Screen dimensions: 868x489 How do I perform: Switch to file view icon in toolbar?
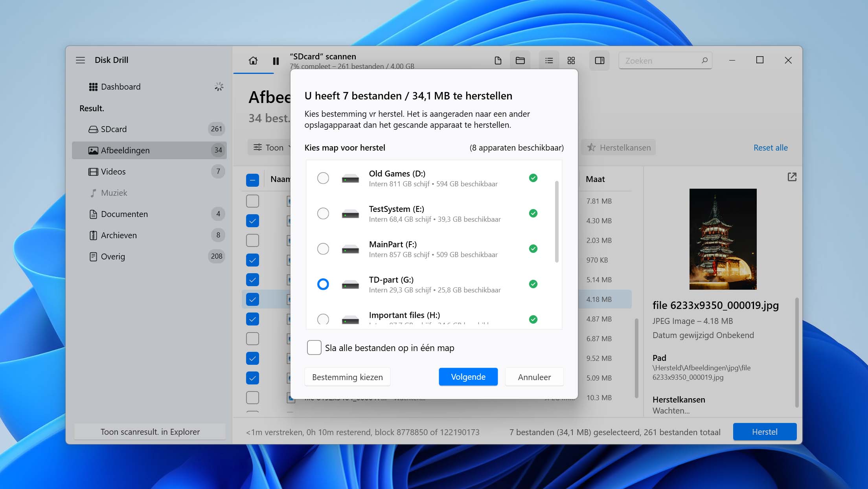[x=498, y=61]
